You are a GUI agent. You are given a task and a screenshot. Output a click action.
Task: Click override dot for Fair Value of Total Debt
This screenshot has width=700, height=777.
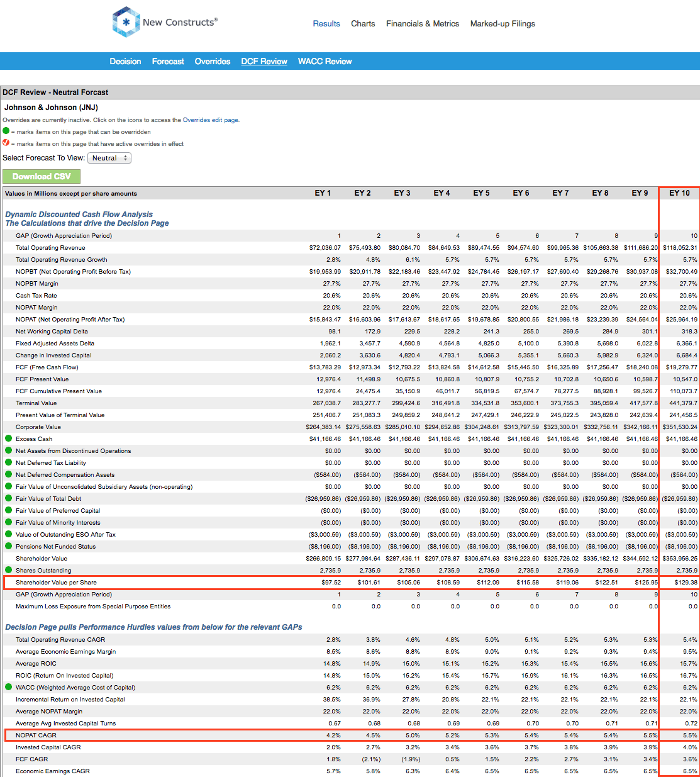tap(8, 498)
